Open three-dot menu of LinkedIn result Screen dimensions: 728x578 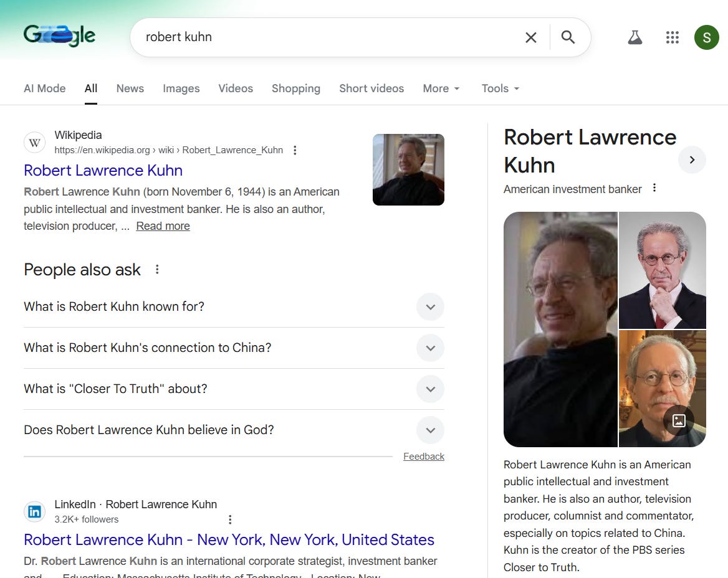point(230,519)
